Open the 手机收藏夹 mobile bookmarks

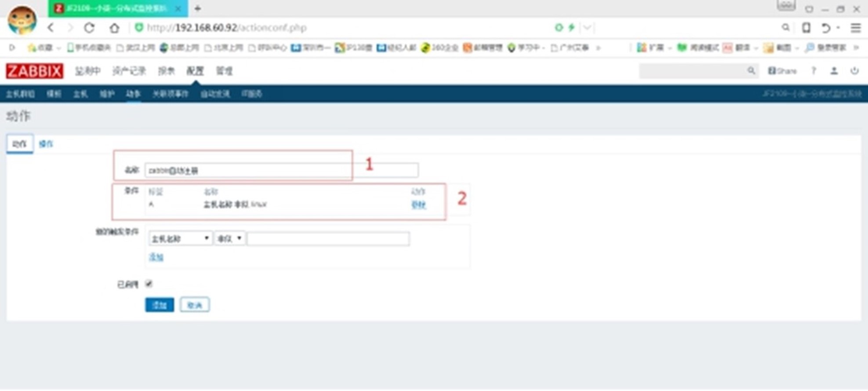tap(89, 48)
